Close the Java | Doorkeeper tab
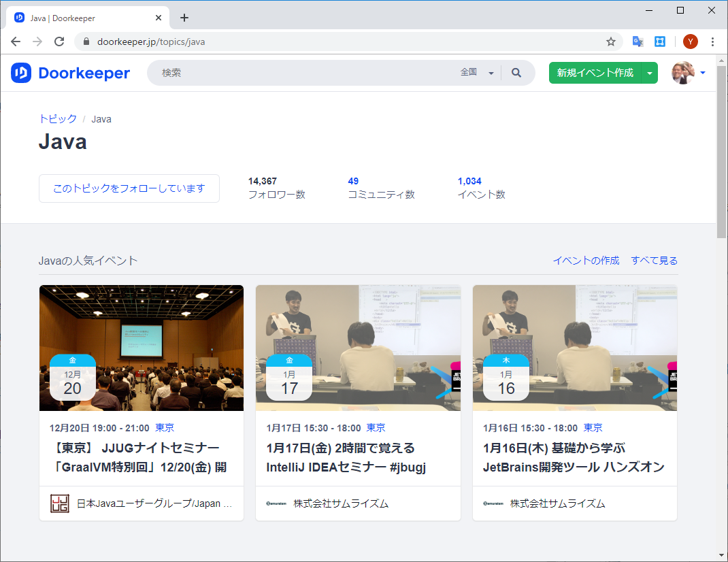 pyautogui.click(x=159, y=18)
